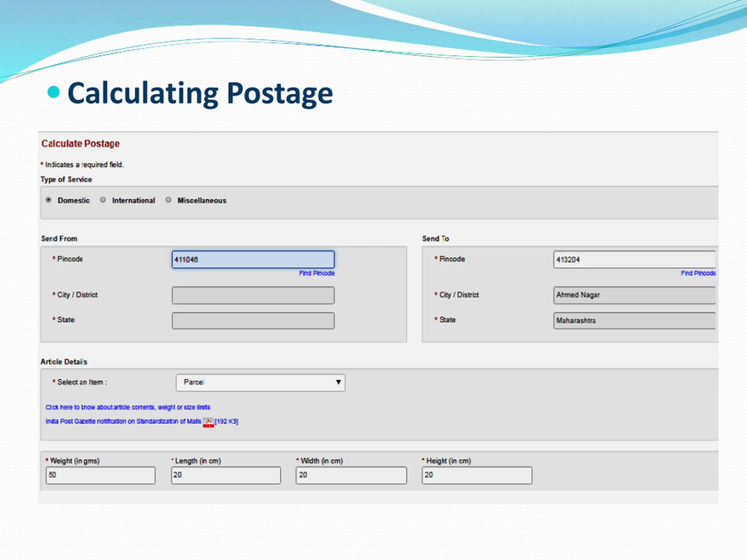This screenshot has width=747, height=560.
Task: Select the Domestic service radio button
Action: tap(49, 200)
